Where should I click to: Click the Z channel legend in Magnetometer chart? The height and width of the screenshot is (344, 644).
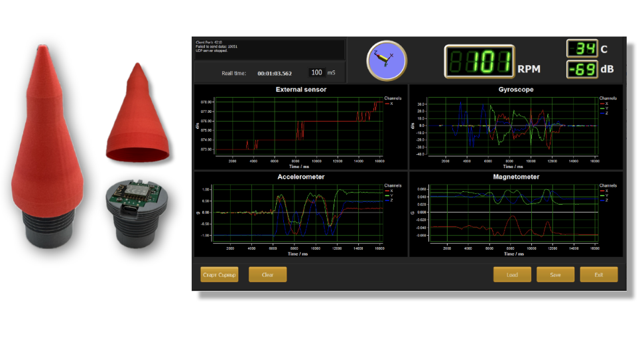coord(604,200)
